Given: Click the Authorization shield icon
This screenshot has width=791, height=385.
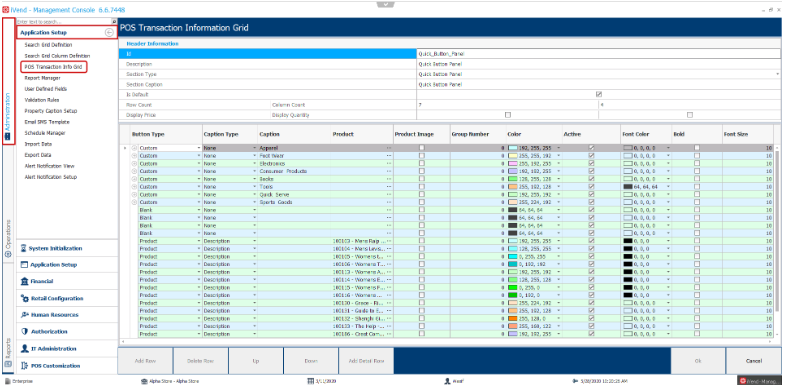Looking at the screenshot, I should click(x=24, y=332).
